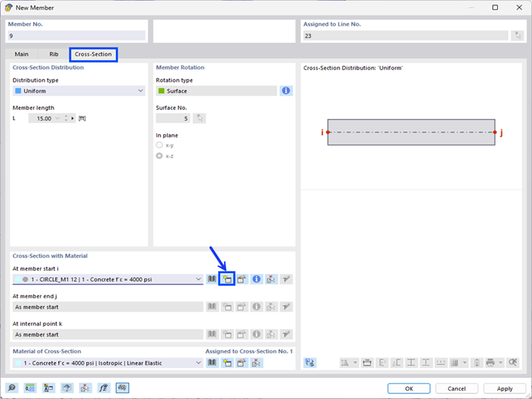This screenshot has height=399, width=532.
Task: Click Cross-Section Distribution: 'Uniform' heading
Action: pos(353,68)
